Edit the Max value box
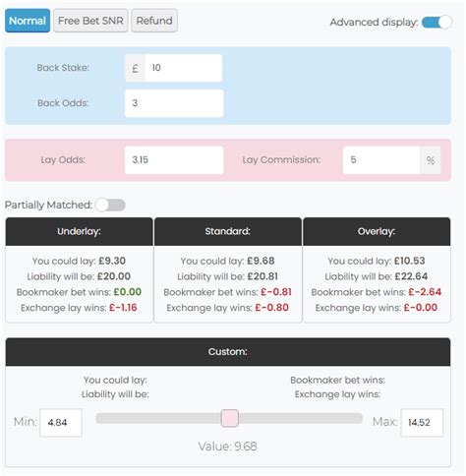 422,423
